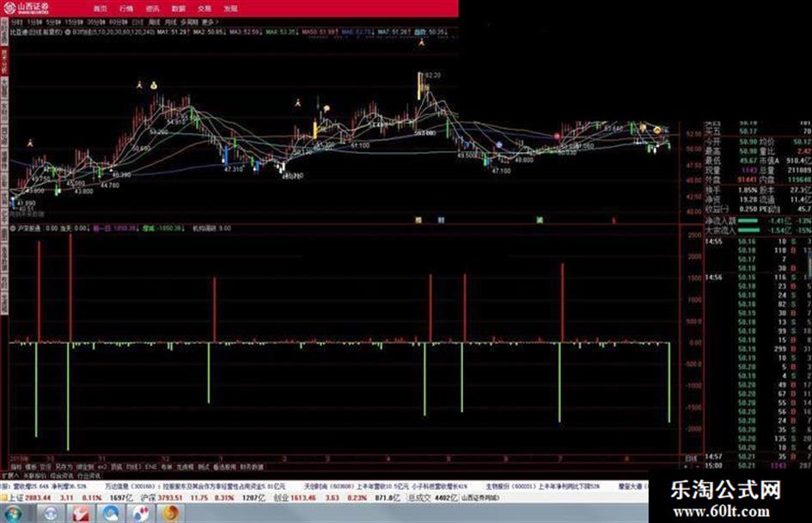This screenshot has width=812, height=523.
Task: Switch to the 15分钟 period tab
Action: tap(74, 22)
